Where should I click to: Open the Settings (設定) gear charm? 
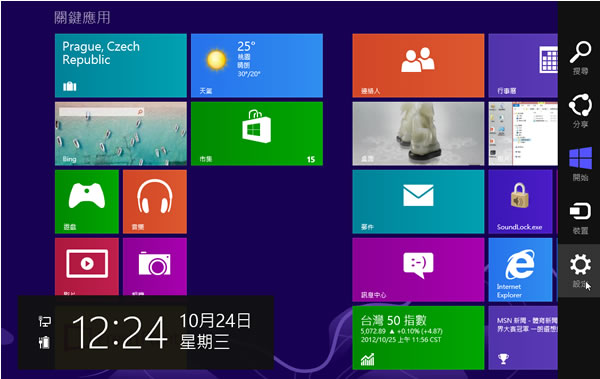click(x=580, y=271)
